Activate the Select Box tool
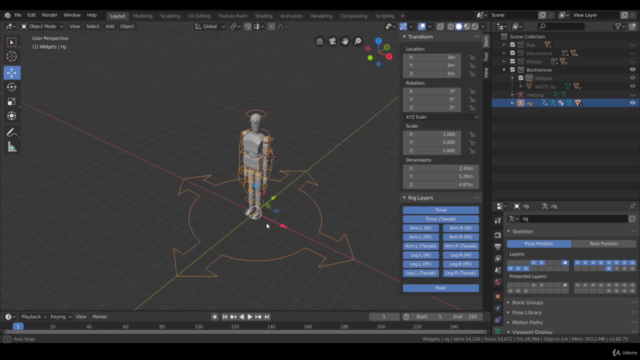 tap(12, 42)
